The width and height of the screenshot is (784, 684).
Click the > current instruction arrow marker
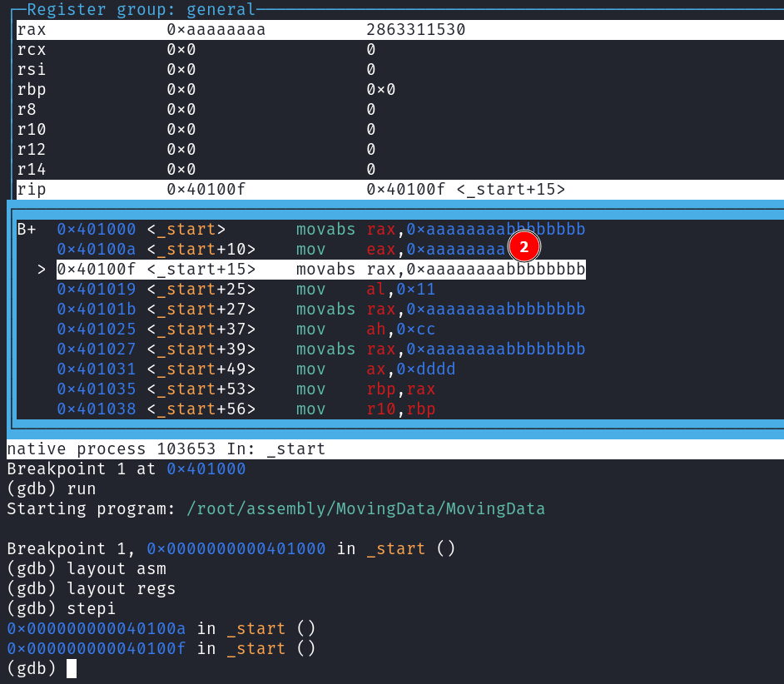point(42,270)
